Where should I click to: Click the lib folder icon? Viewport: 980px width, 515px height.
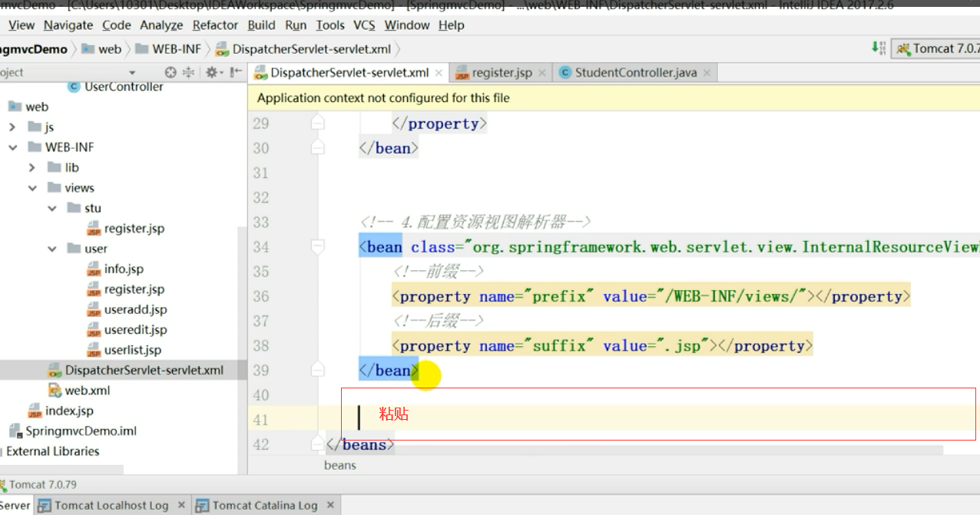coord(55,167)
